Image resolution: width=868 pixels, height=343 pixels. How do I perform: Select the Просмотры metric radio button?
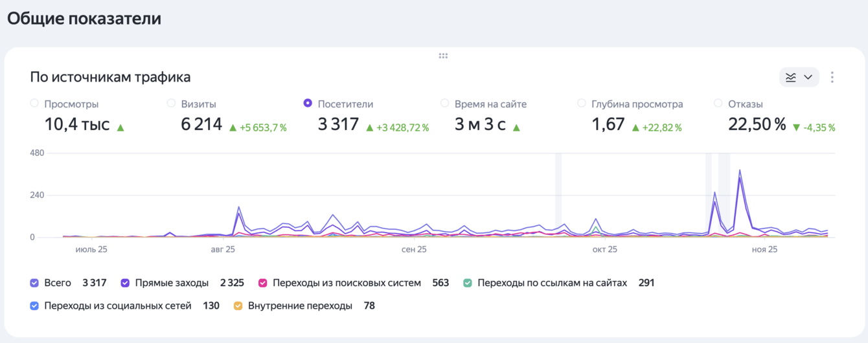coord(34,103)
